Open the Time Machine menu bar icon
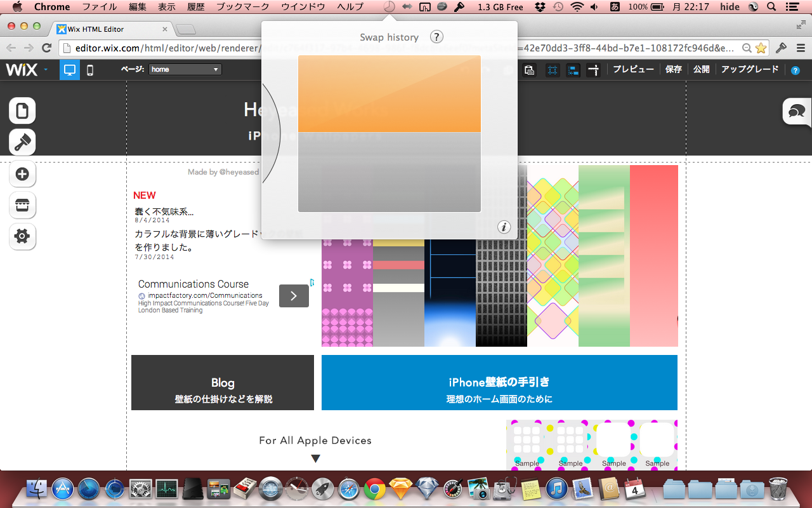The image size is (812, 508). 558,7
